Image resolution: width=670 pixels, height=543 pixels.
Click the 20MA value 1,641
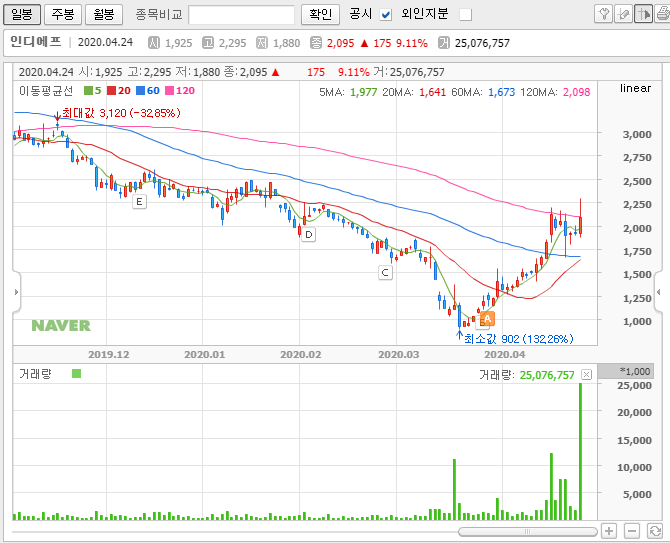click(432, 92)
